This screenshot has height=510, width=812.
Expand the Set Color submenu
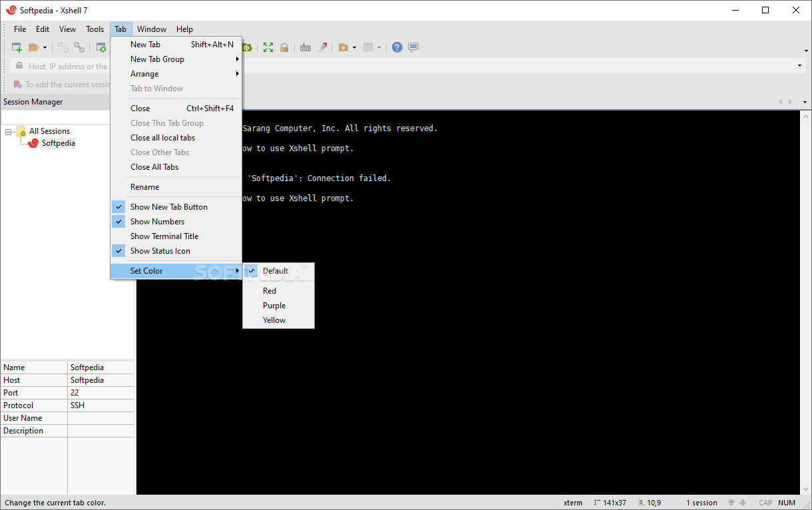click(176, 271)
